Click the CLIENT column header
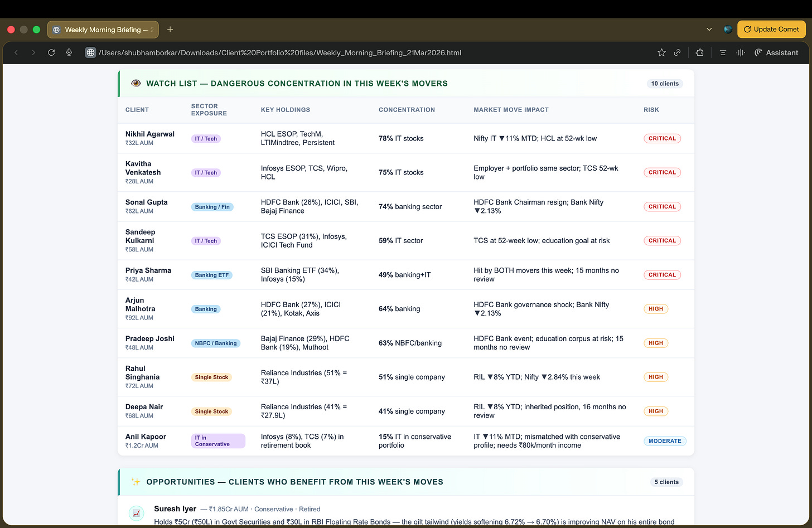The image size is (812, 528). (137, 110)
